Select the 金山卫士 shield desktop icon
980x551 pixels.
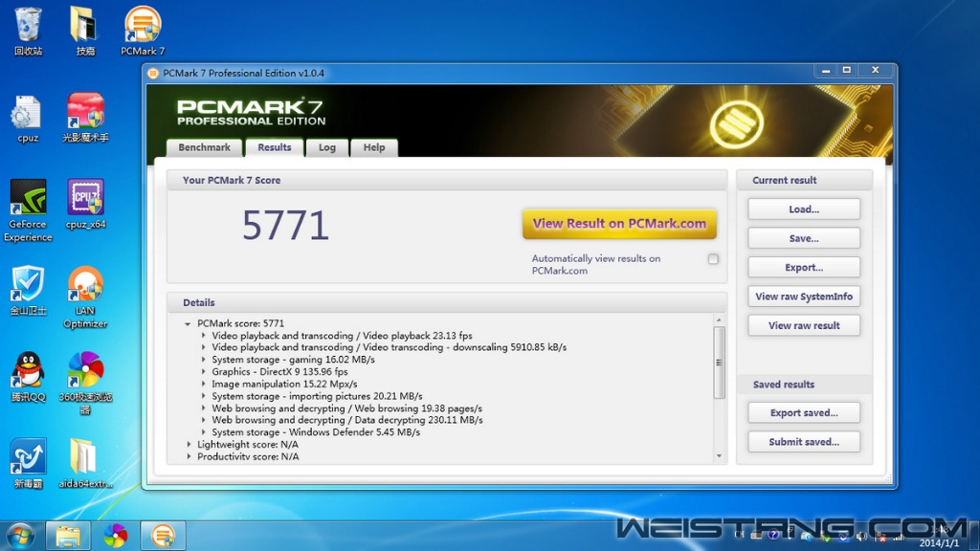pyautogui.click(x=28, y=291)
